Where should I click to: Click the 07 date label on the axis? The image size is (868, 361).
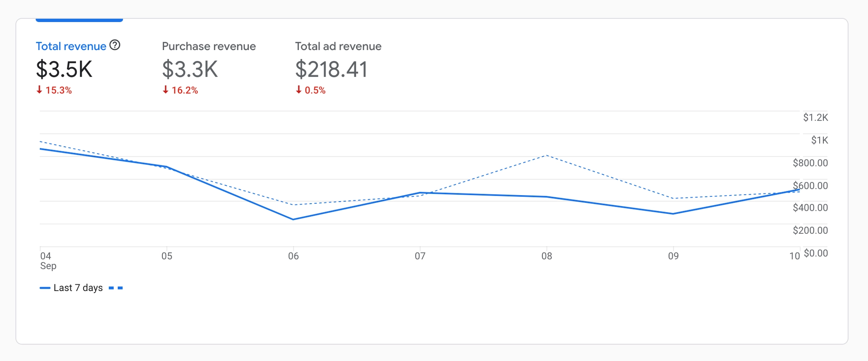[x=420, y=256]
